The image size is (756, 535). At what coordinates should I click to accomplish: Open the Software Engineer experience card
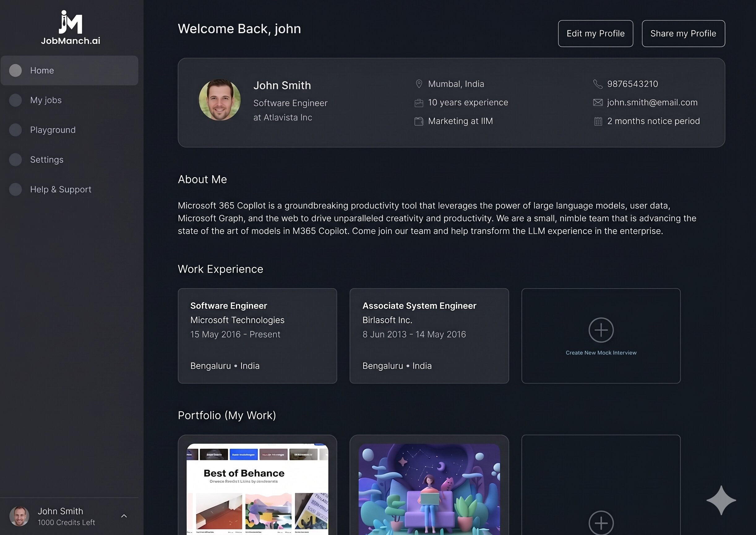(x=257, y=336)
